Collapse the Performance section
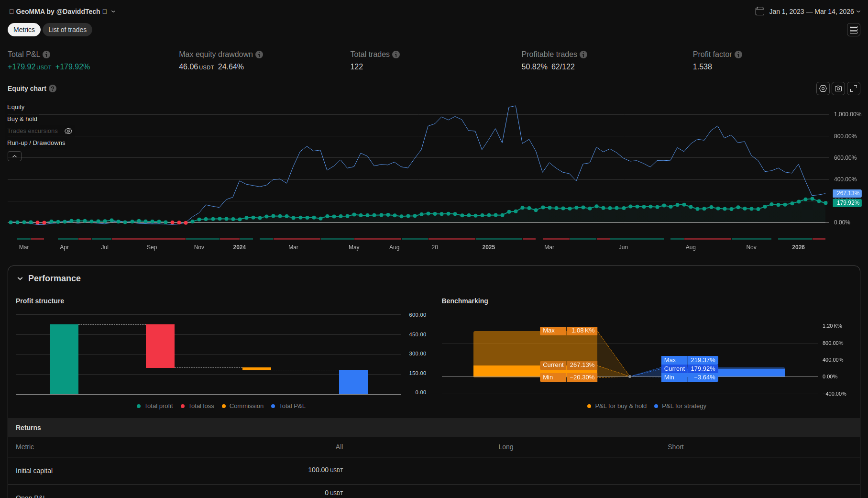The height and width of the screenshot is (498, 868). (x=20, y=278)
